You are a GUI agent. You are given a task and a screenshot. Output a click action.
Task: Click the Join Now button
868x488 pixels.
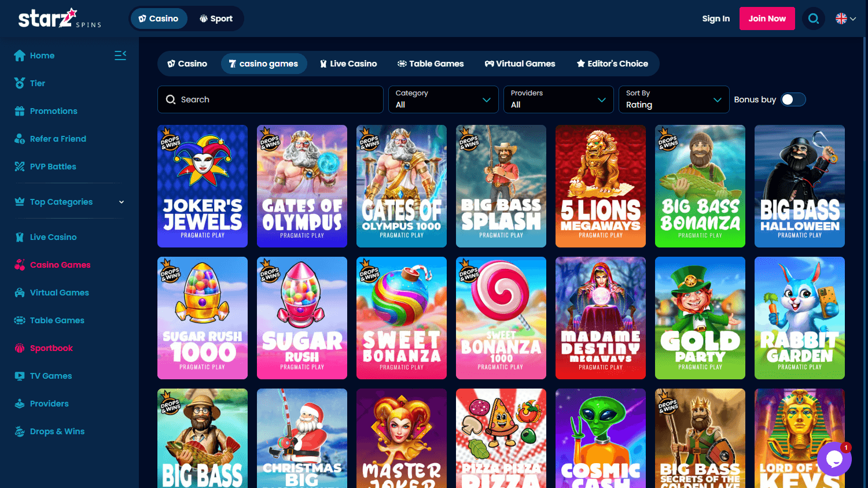(767, 19)
